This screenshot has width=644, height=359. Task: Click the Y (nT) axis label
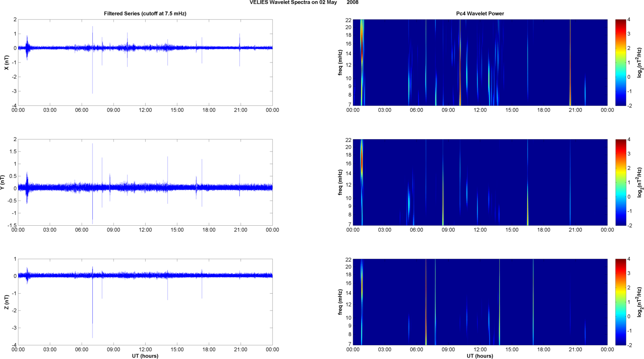coord(3,182)
